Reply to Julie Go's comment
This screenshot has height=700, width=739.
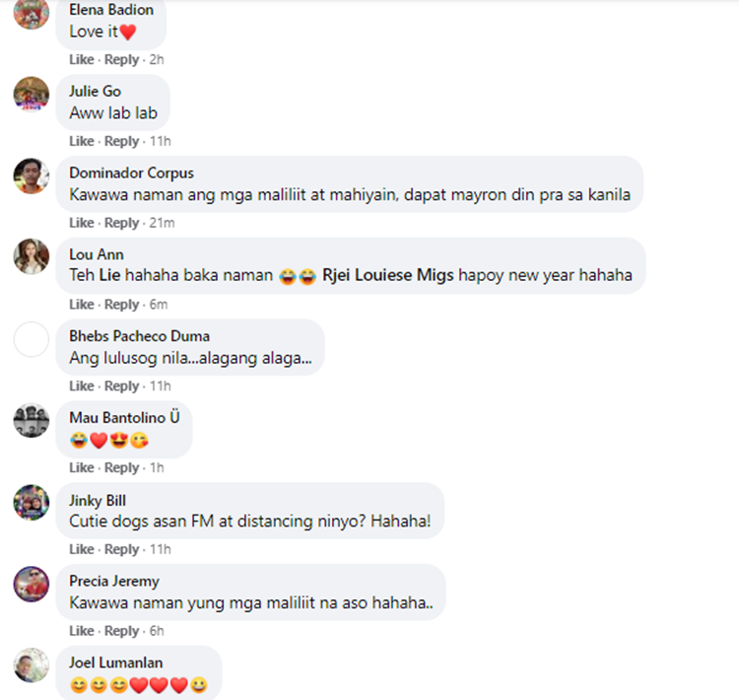coord(122,141)
